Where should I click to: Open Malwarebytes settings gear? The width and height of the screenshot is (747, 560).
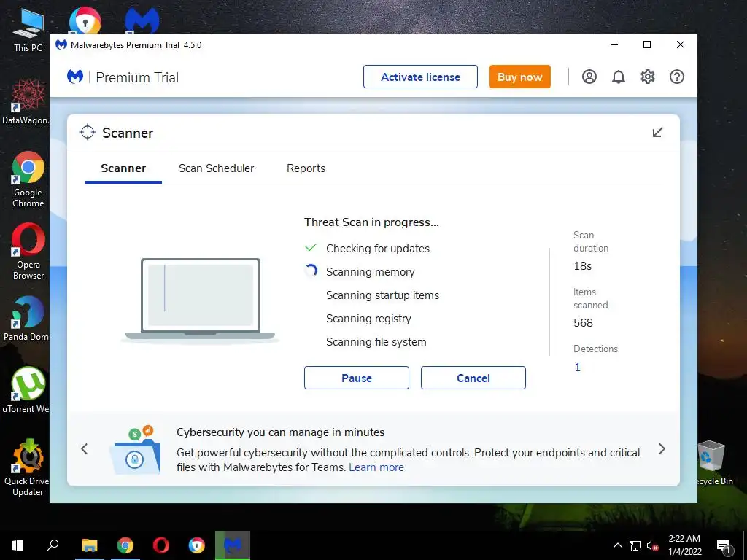[648, 77]
